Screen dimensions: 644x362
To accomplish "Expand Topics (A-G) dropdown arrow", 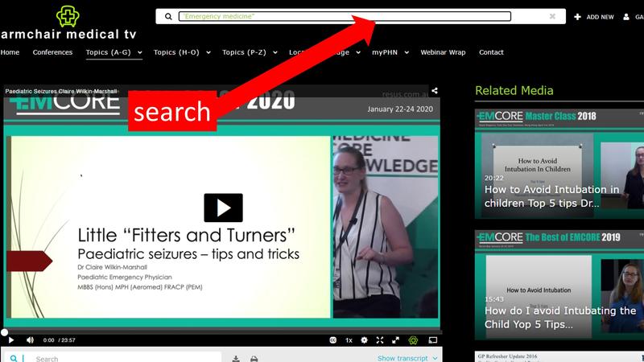I will pos(139,52).
